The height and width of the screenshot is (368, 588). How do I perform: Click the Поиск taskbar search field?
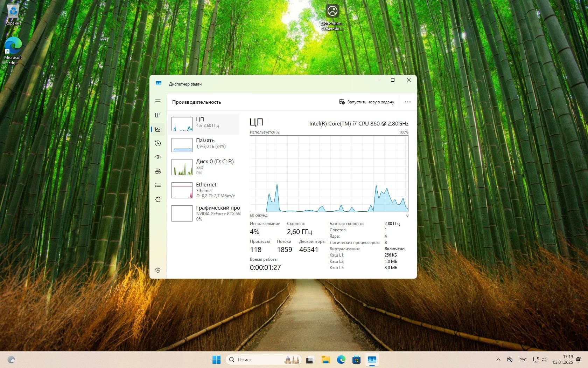264,360
